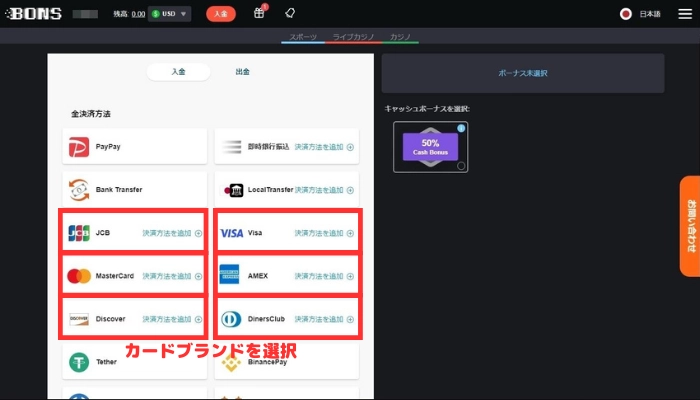The width and height of the screenshot is (700, 400).
Task: Select the 入金 deposit tab
Action: 179,72
